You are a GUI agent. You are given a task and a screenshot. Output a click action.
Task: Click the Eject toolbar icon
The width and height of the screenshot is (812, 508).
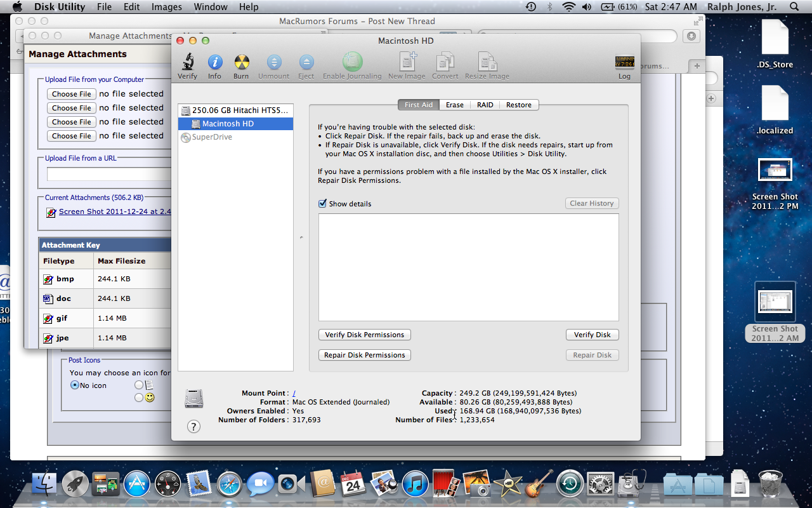point(306,62)
